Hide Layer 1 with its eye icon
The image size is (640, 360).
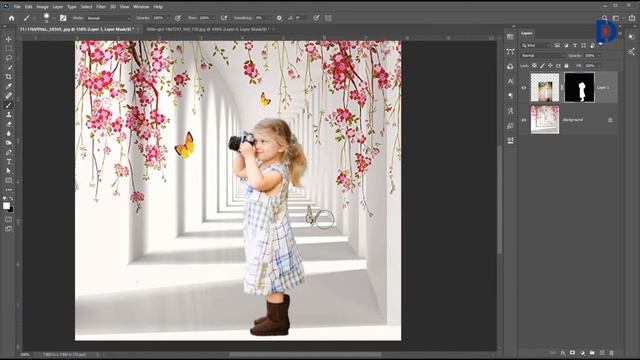tap(524, 87)
